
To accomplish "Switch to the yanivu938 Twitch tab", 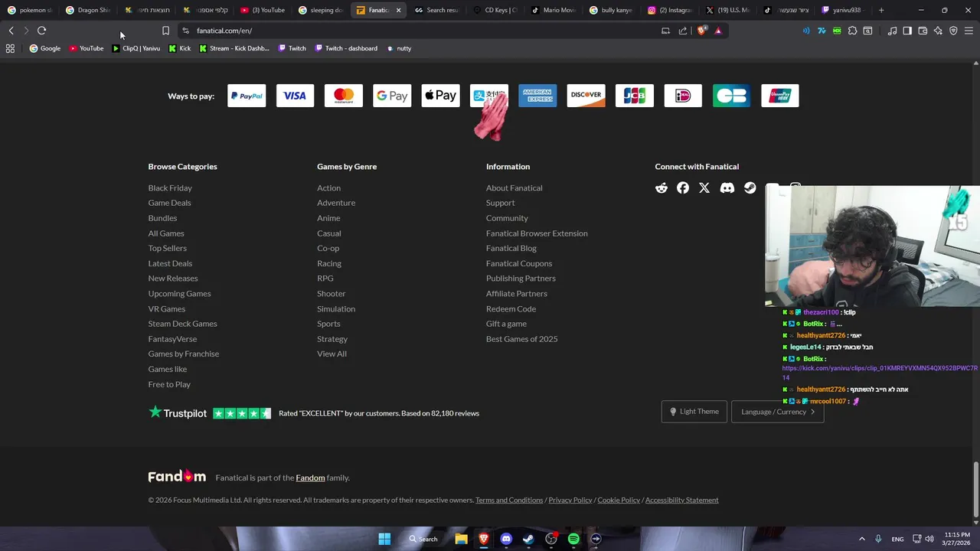I will click(842, 10).
